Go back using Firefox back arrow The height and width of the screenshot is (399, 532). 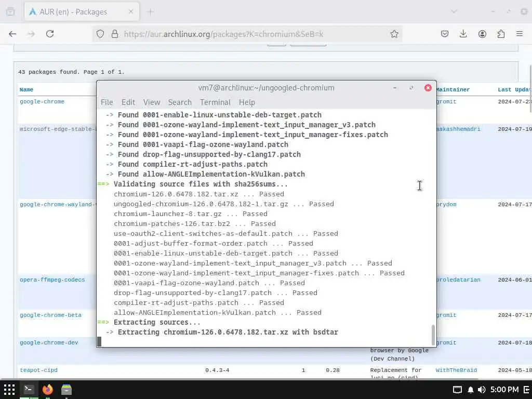(12, 34)
